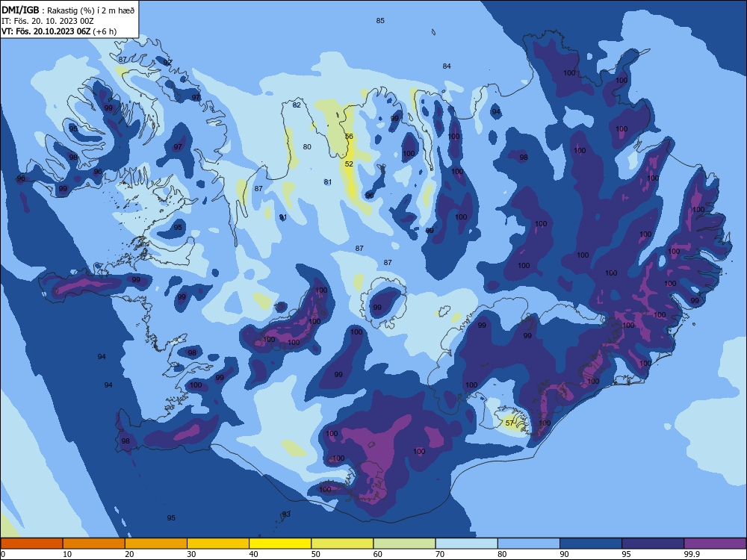Click the map value '56' in the yellow area
The image size is (747, 560).
click(x=349, y=136)
